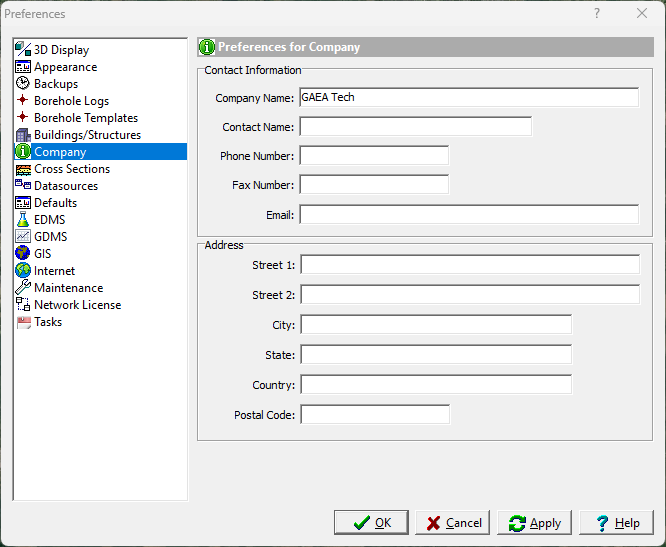Click the Apply button
666x547 pixels.
coord(534,523)
